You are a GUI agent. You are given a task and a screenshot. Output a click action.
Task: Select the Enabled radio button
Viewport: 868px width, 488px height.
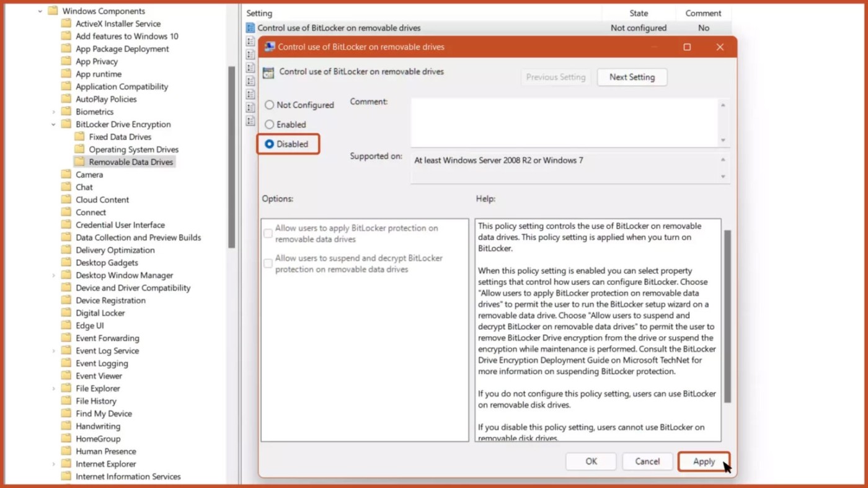coord(270,125)
